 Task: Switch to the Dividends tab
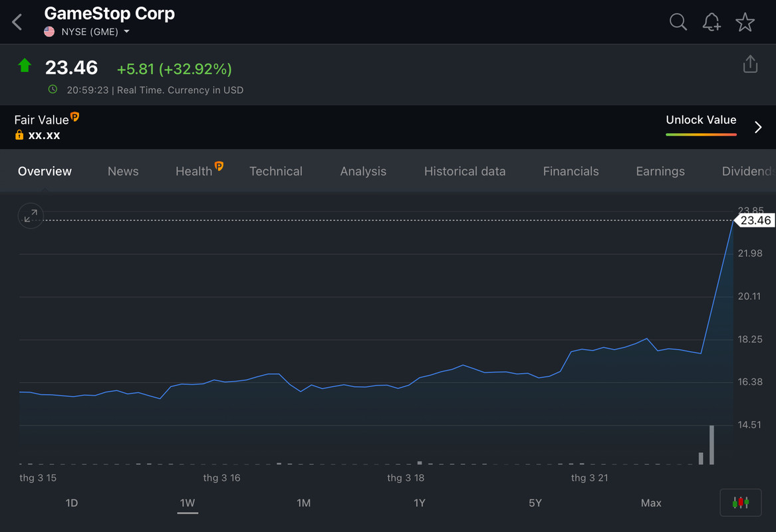[x=748, y=171]
